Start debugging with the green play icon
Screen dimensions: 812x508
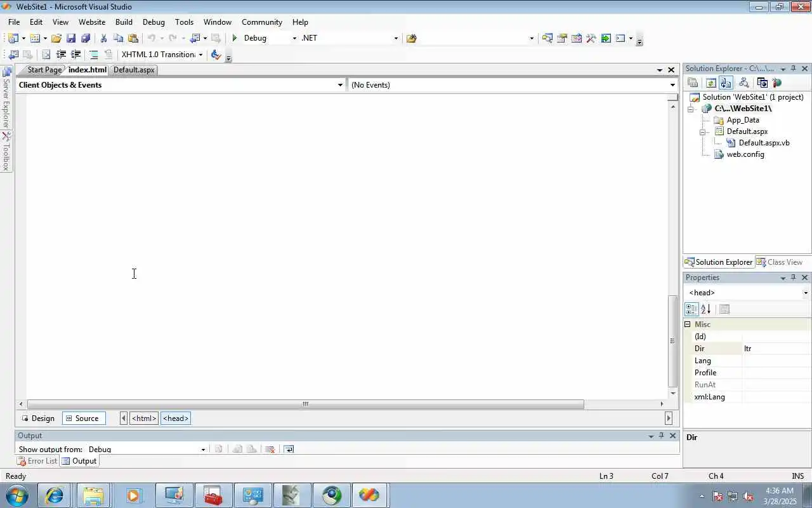(235, 38)
